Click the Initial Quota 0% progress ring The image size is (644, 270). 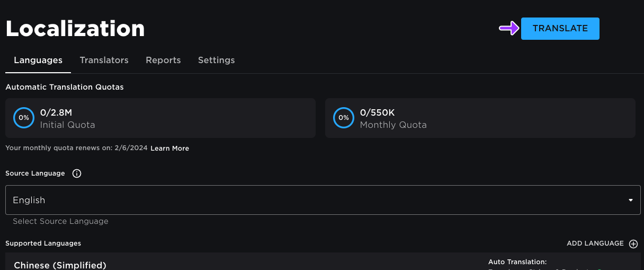point(24,118)
